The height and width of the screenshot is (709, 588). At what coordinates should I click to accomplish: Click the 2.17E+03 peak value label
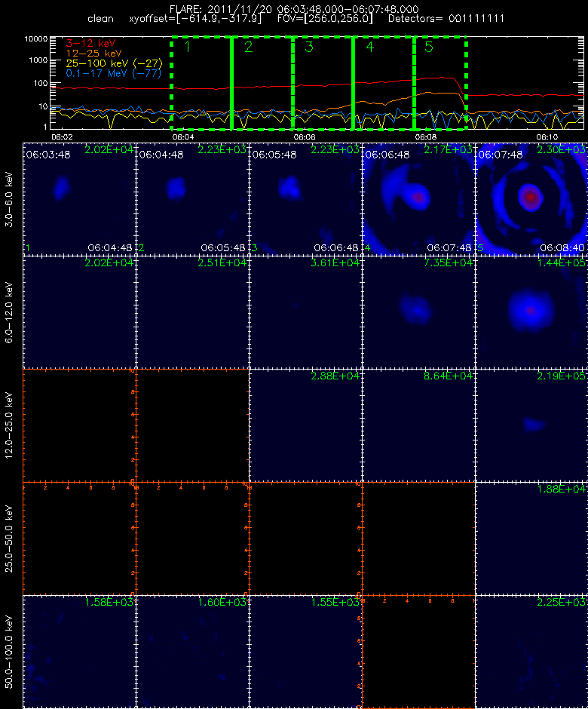tap(448, 149)
